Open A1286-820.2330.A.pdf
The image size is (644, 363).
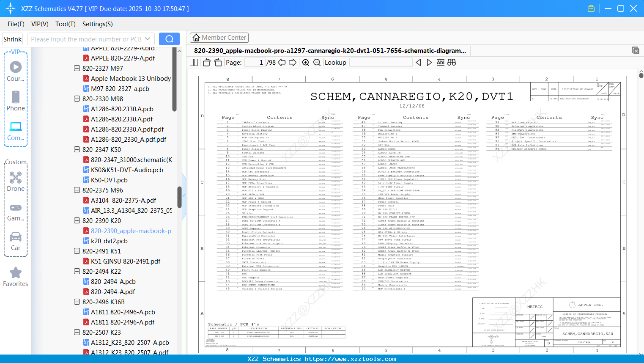[122, 119]
